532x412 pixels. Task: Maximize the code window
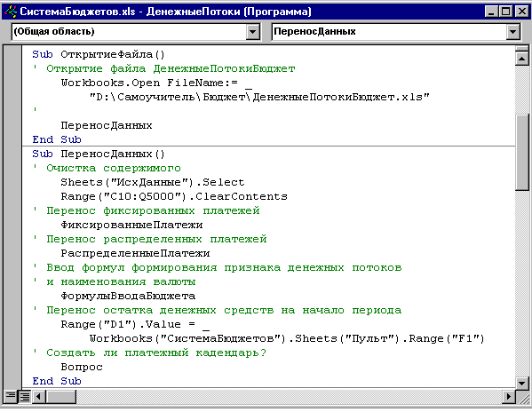(x=506, y=12)
